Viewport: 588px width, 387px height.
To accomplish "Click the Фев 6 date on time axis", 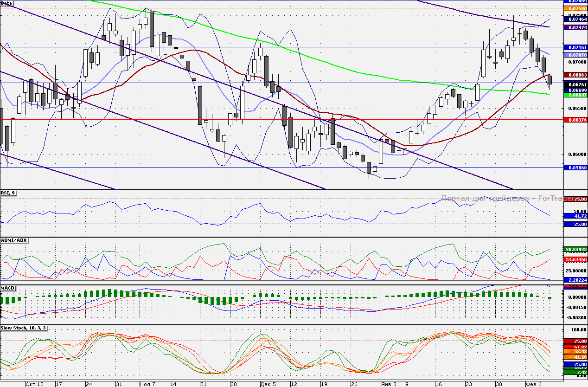I will [x=533, y=384].
